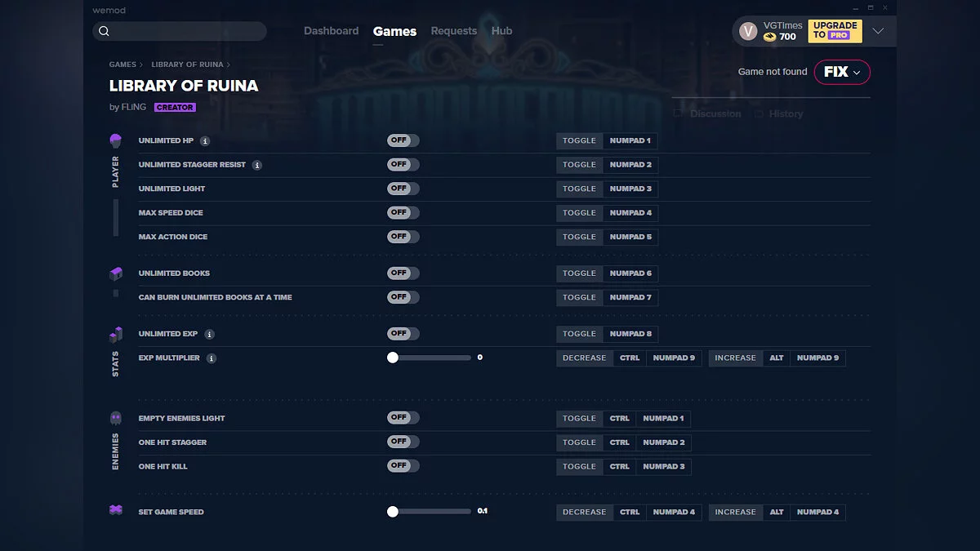Click the Discussion checkbox icon

678,114
